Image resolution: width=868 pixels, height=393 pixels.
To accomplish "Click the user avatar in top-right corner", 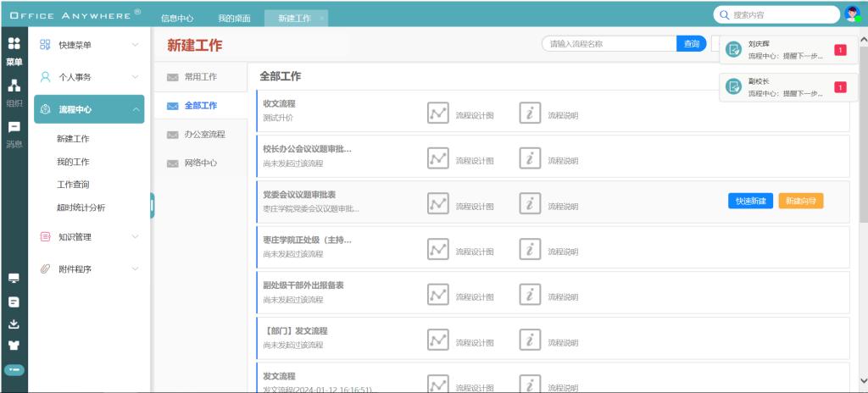I will click(853, 14).
